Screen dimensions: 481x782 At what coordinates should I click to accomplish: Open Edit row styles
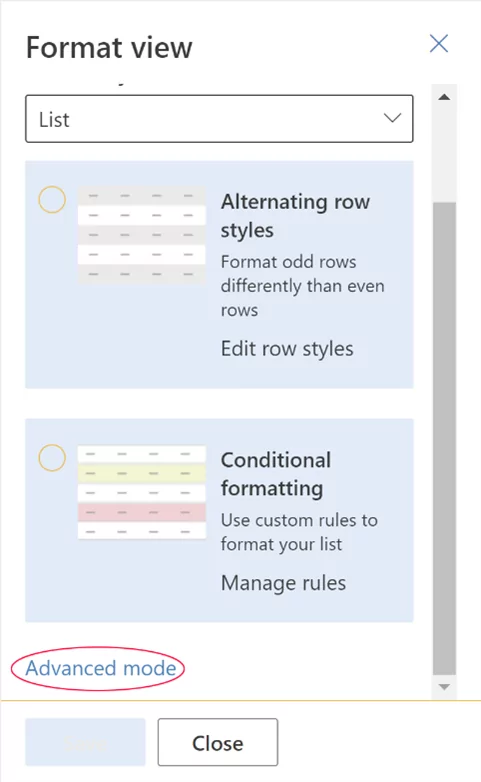[x=287, y=349]
